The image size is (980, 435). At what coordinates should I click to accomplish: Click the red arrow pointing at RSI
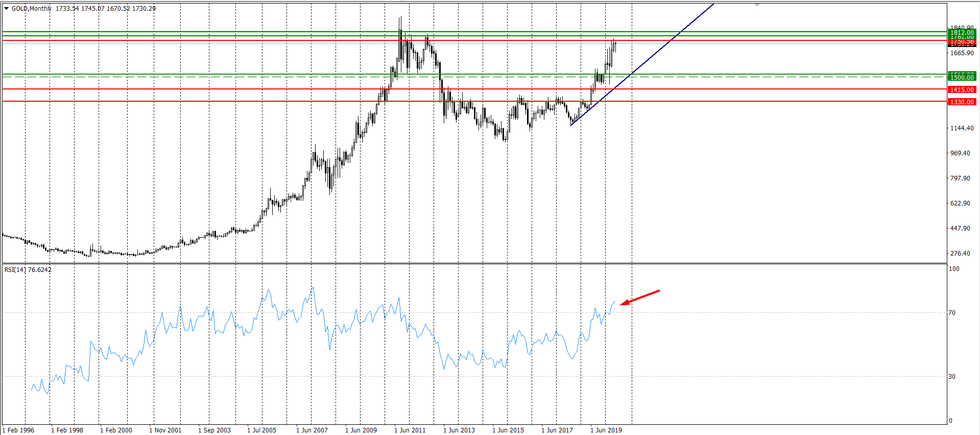640,297
